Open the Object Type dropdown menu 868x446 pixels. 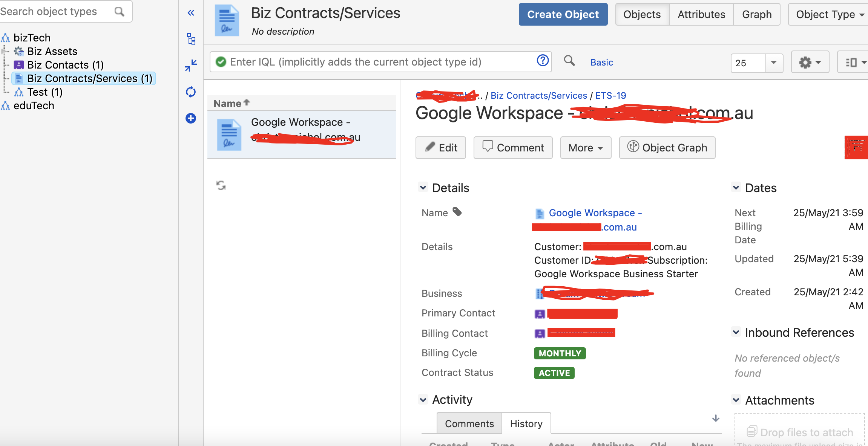pos(829,14)
